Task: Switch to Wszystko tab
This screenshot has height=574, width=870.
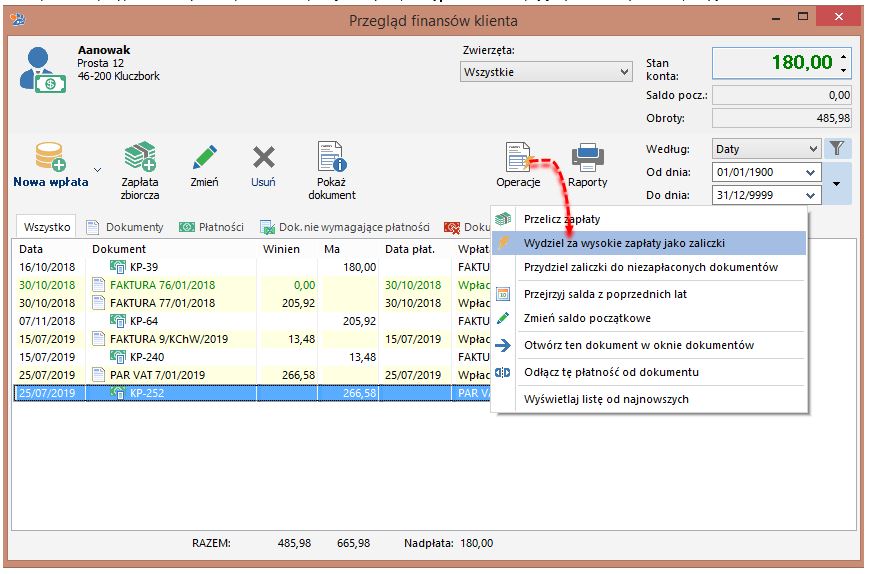Action: click(x=47, y=227)
